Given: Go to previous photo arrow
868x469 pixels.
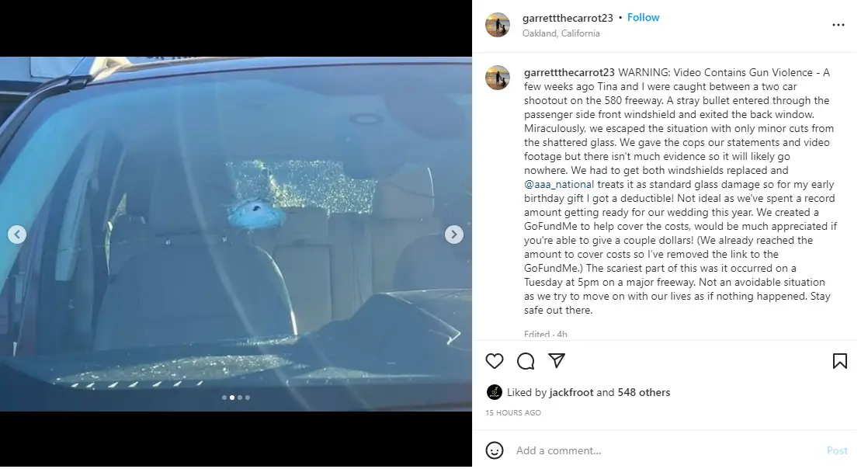Looking at the screenshot, I should (x=17, y=234).
